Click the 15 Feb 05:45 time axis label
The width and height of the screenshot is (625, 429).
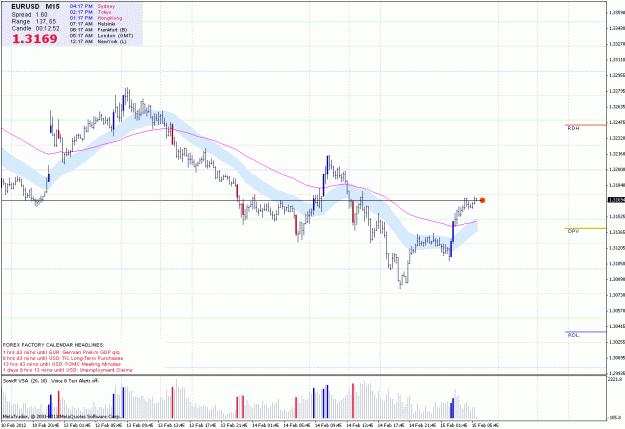[485, 425]
